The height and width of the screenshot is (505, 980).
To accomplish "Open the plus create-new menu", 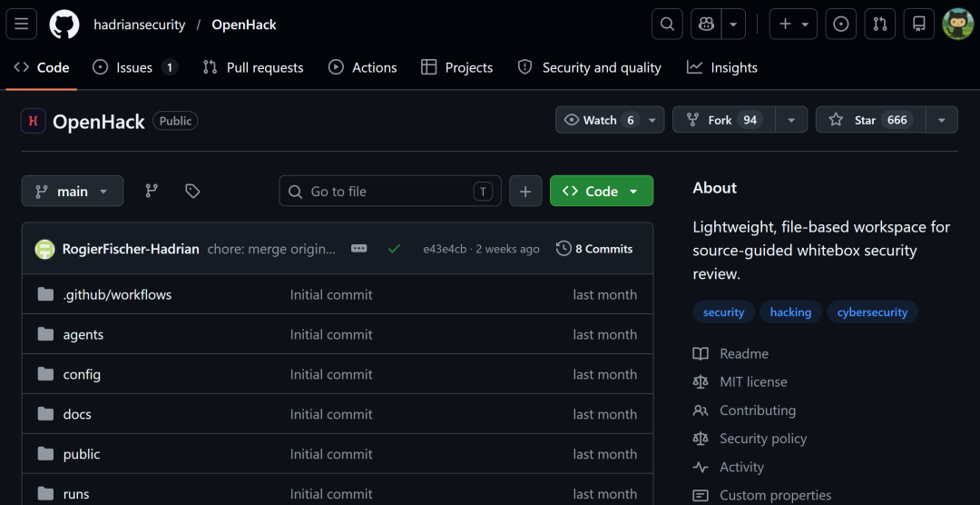I will coord(793,25).
